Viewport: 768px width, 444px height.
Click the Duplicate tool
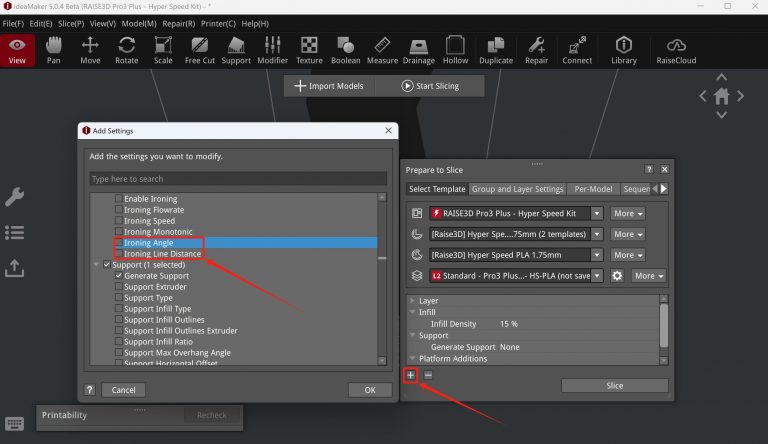tap(496, 50)
